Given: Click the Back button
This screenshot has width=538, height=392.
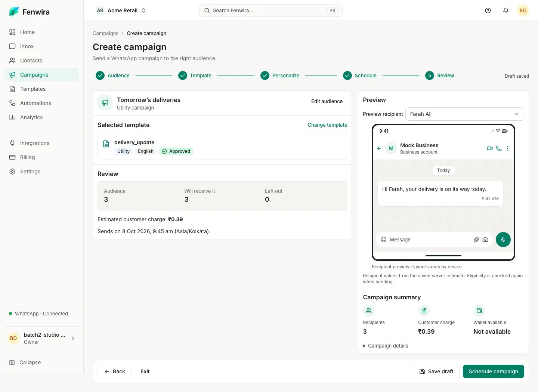Looking at the screenshot, I should (x=114, y=371).
